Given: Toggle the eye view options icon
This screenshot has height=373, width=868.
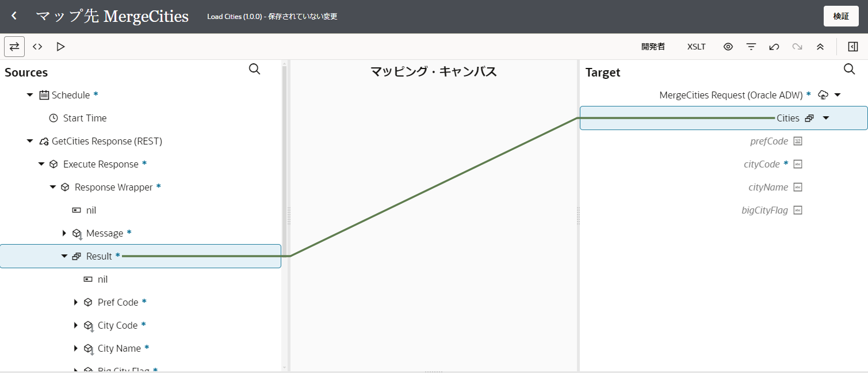Looking at the screenshot, I should 728,47.
